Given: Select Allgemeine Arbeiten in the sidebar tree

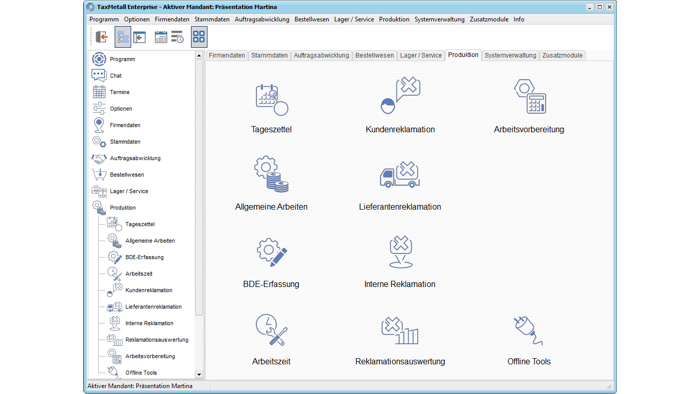Looking at the screenshot, I should tap(150, 241).
